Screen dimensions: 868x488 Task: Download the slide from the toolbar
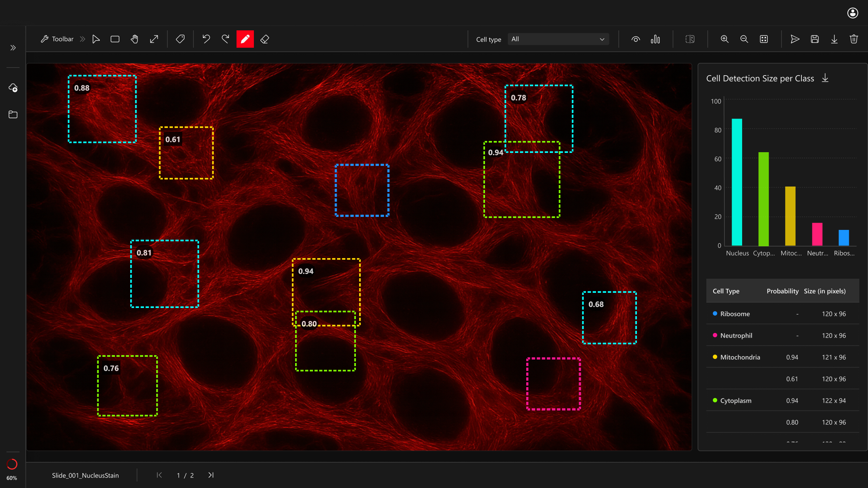(834, 39)
